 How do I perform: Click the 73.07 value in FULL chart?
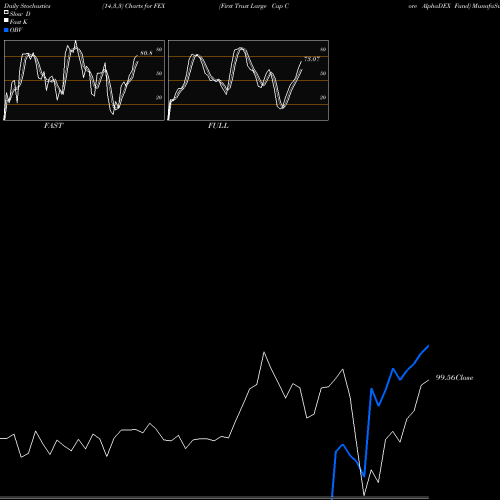312,59
